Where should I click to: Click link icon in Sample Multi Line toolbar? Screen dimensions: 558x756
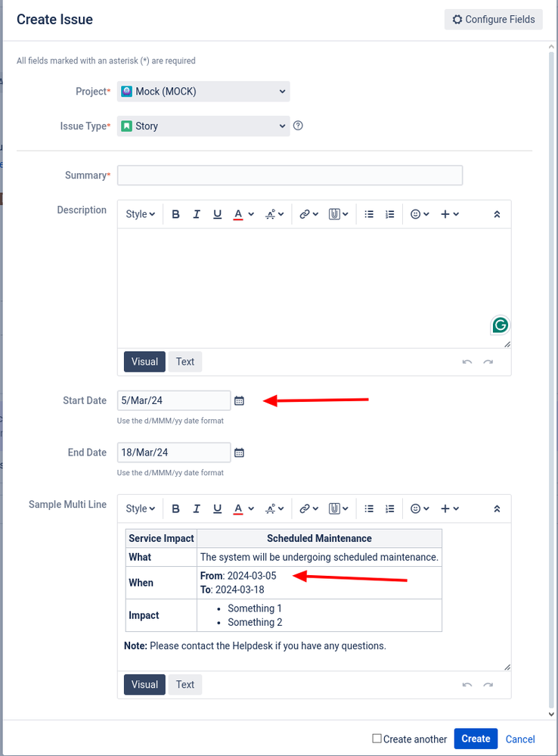305,509
